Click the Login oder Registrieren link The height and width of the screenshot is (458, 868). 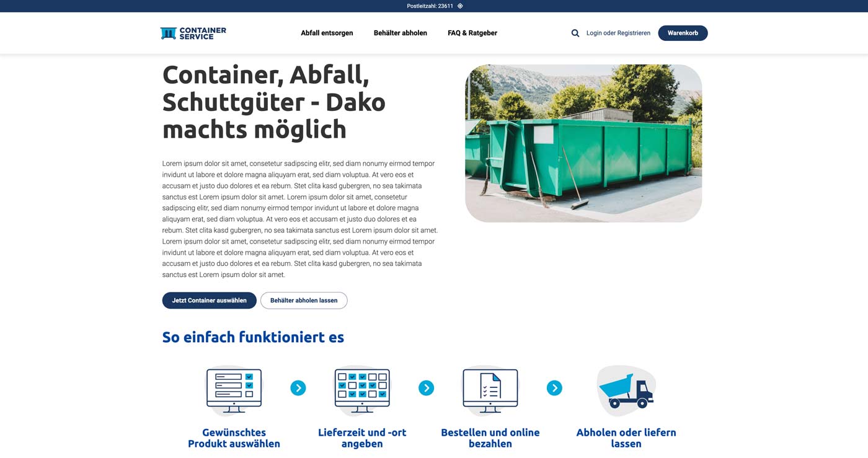click(x=618, y=33)
